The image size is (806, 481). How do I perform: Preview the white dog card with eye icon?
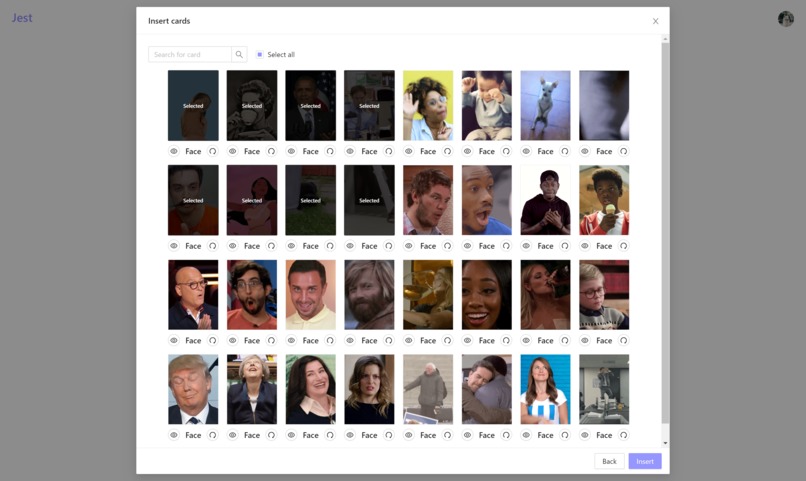pyautogui.click(x=526, y=151)
